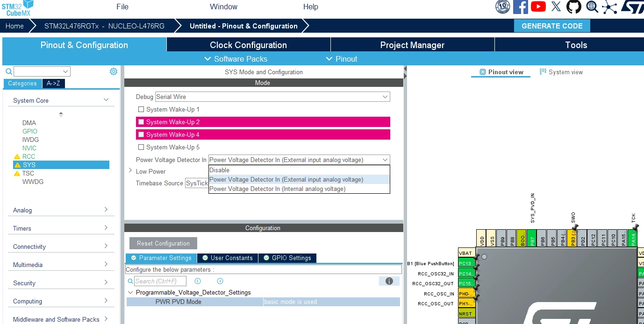This screenshot has height=324, width=644.
Task: Collapse the left panel splitter arrow
Action: (405, 69)
